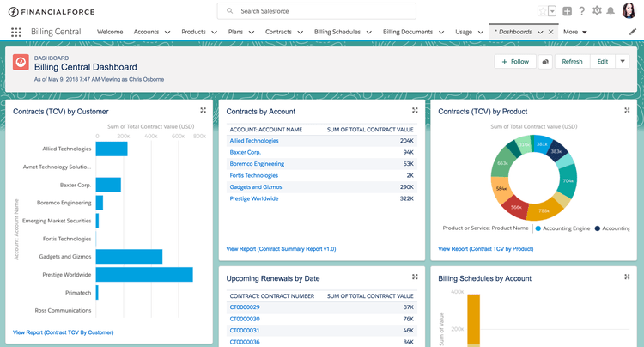The width and height of the screenshot is (644, 347).
Task: Open the Contracts tab dropdown arrow
Action: click(x=301, y=32)
